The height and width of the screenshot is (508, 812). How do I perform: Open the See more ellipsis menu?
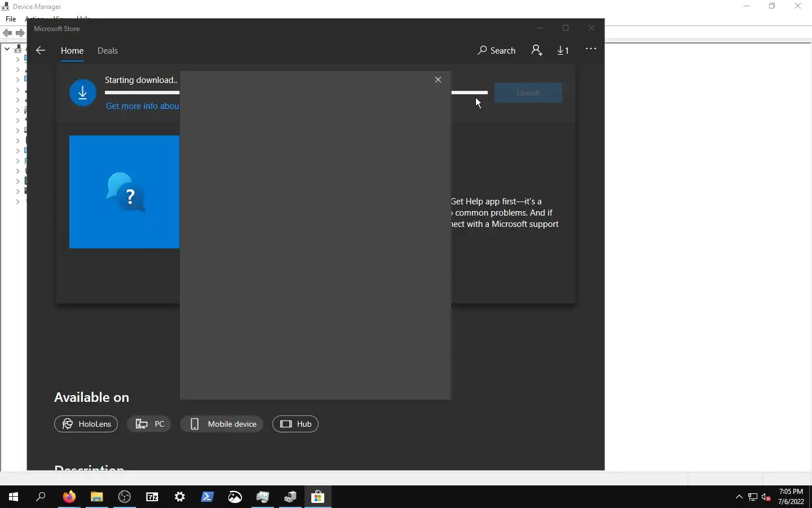(x=591, y=49)
